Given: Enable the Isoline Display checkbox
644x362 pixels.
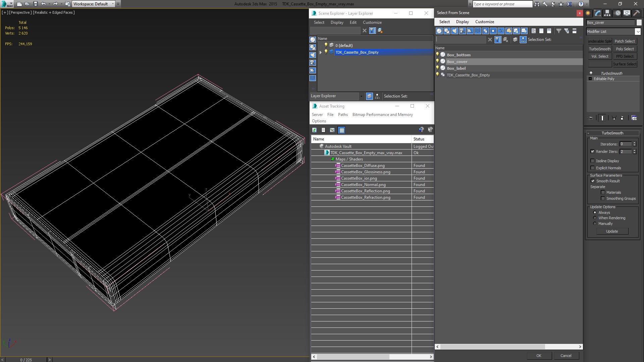Looking at the screenshot, I should [x=593, y=161].
